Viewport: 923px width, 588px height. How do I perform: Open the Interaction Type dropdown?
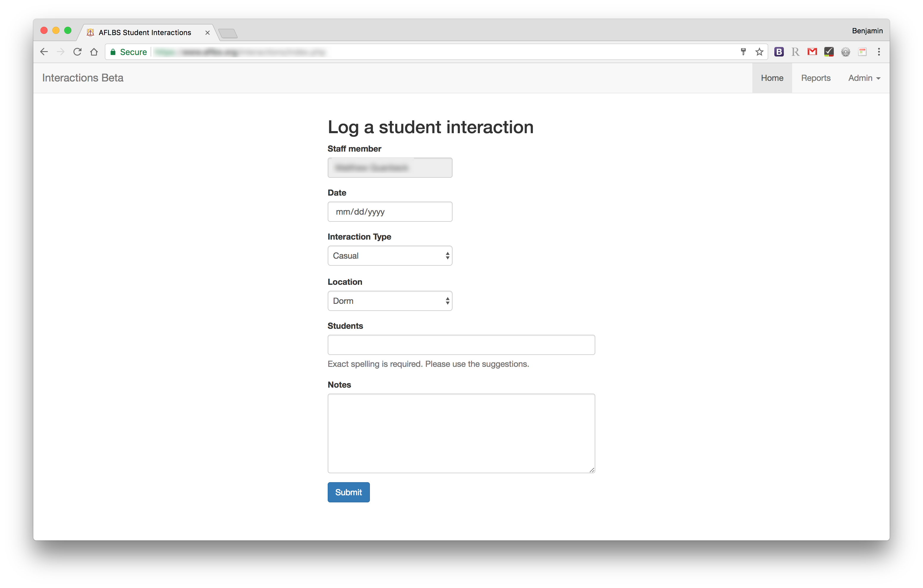click(390, 256)
